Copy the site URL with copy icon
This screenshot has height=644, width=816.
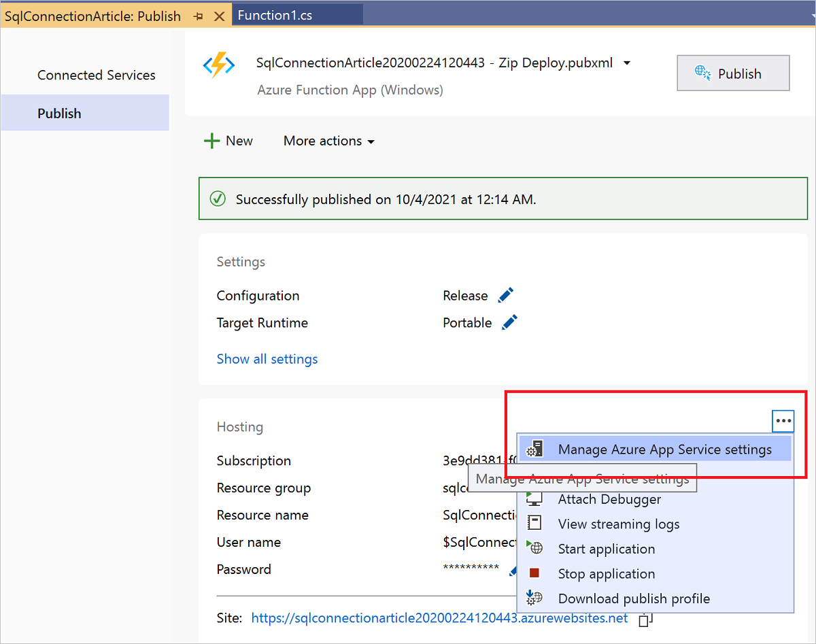[646, 619]
